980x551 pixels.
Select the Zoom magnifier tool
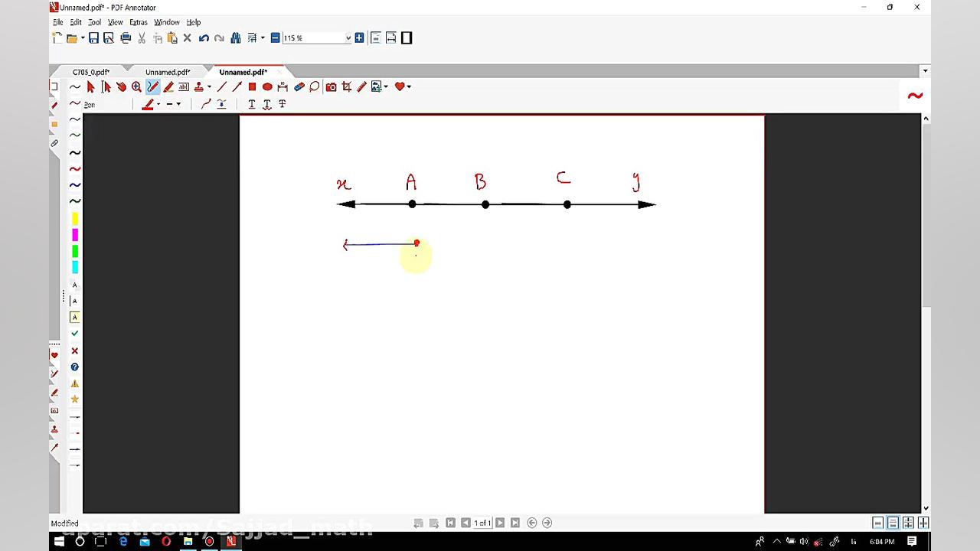[x=136, y=86]
